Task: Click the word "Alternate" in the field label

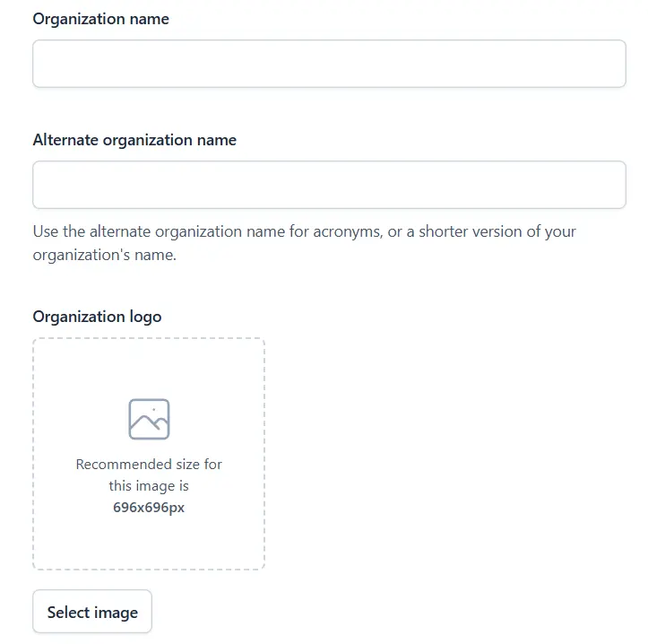Action: (65, 140)
